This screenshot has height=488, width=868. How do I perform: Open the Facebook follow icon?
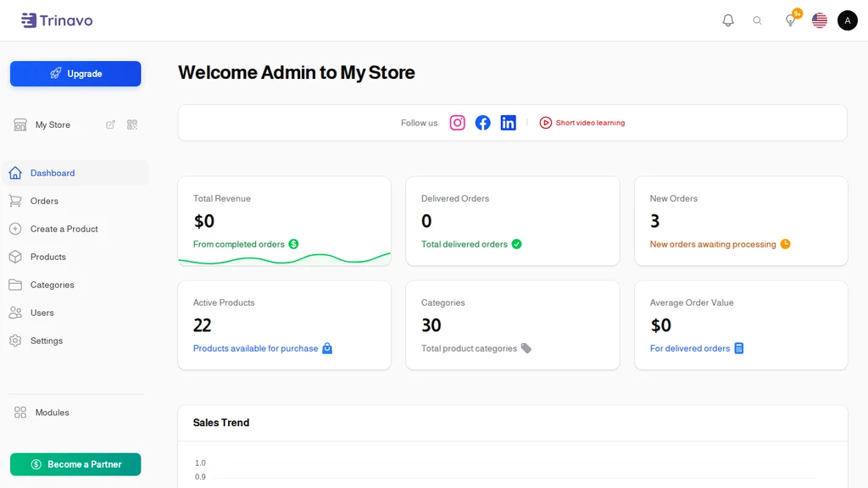[x=482, y=123]
